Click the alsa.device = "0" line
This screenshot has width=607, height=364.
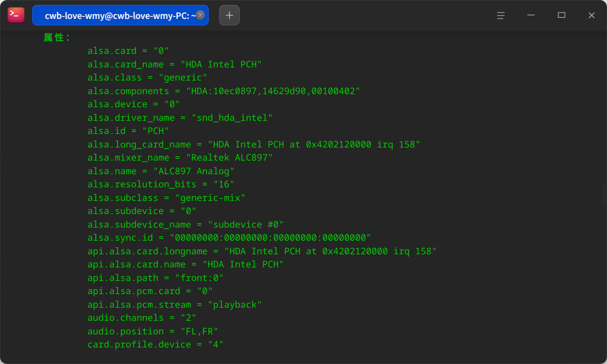pyautogui.click(x=134, y=104)
